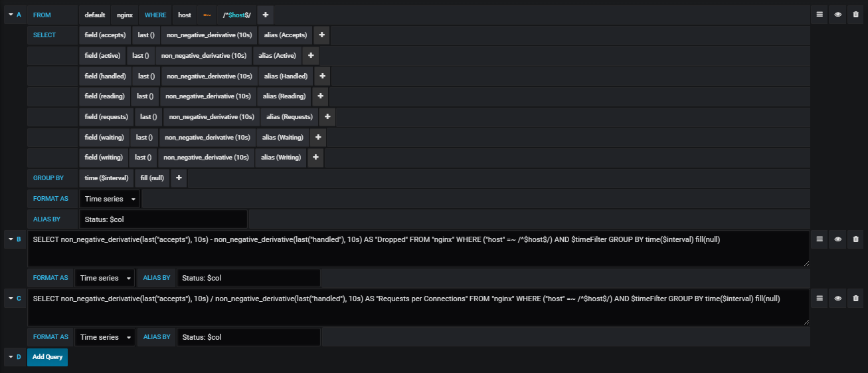Click the alias (Waiting) segment
The height and width of the screenshot is (373, 868).
[283, 138]
